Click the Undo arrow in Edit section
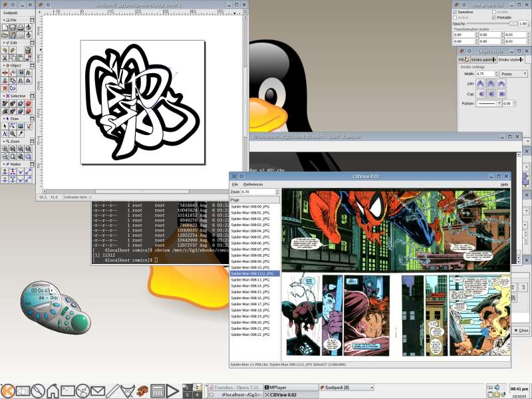The height and width of the screenshot is (399, 532). tap(5, 49)
